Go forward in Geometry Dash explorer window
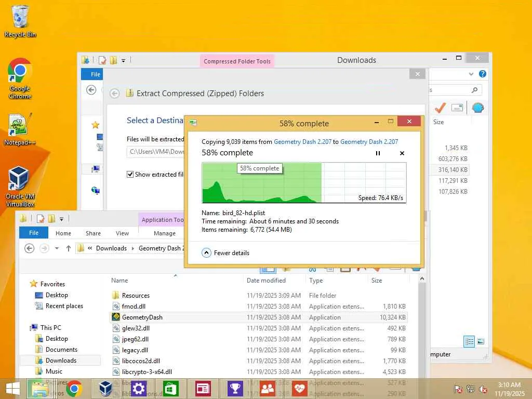Viewport: 532px width, 399px height. coord(44,248)
